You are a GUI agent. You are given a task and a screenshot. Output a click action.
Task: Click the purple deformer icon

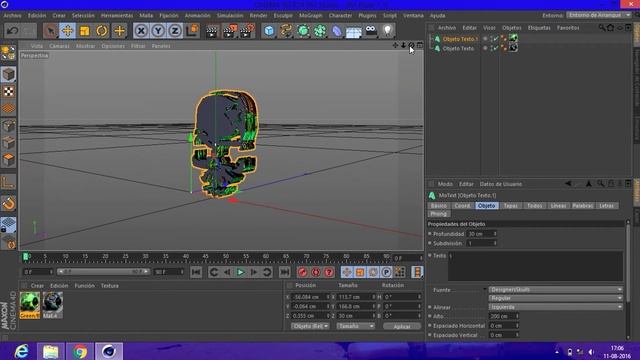pyautogui.click(x=337, y=31)
